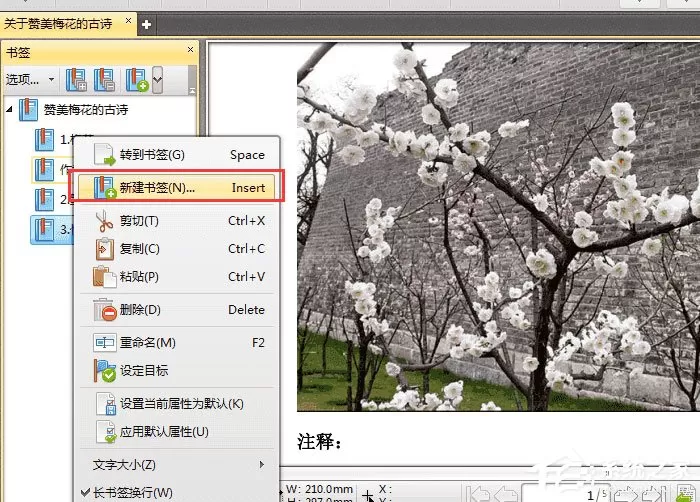Collapse the 赞美梅花的古诗 bookmark tree
The width and height of the screenshot is (700, 502).
tap(9, 109)
